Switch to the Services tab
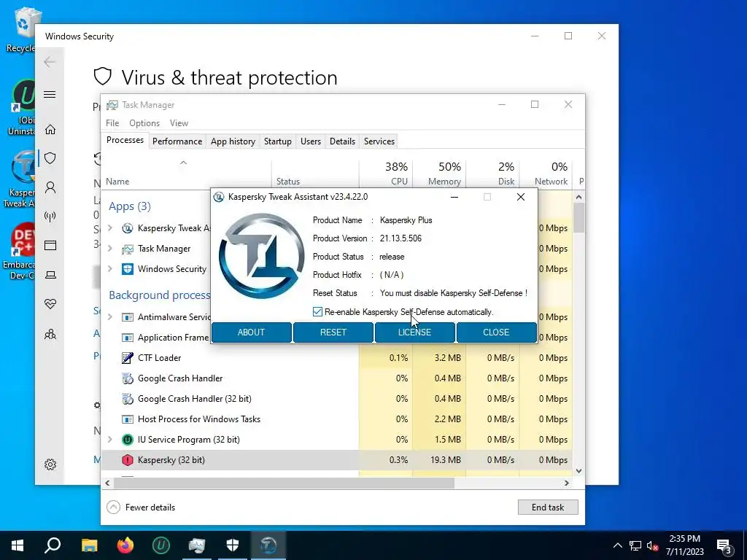The image size is (747, 560). click(x=379, y=141)
